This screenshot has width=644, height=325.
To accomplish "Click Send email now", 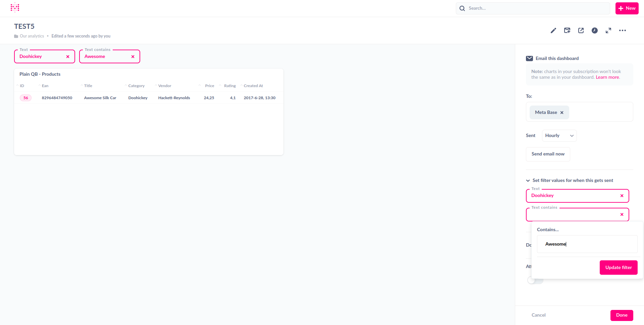I will coord(548,154).
